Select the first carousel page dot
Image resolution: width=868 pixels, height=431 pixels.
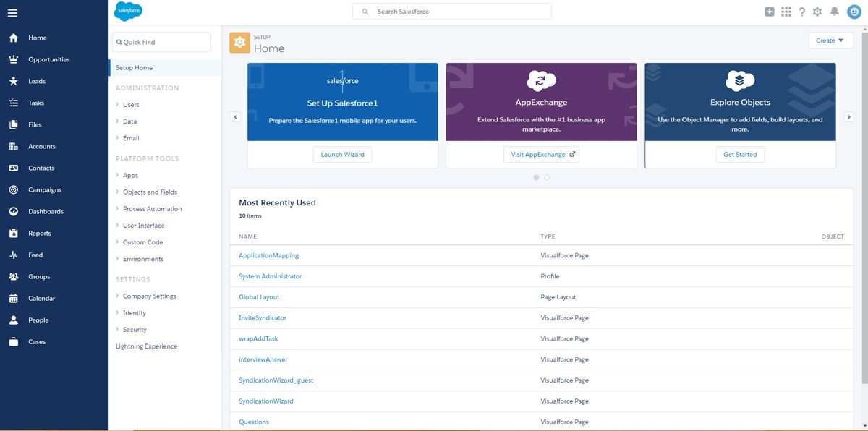point(536,177)
